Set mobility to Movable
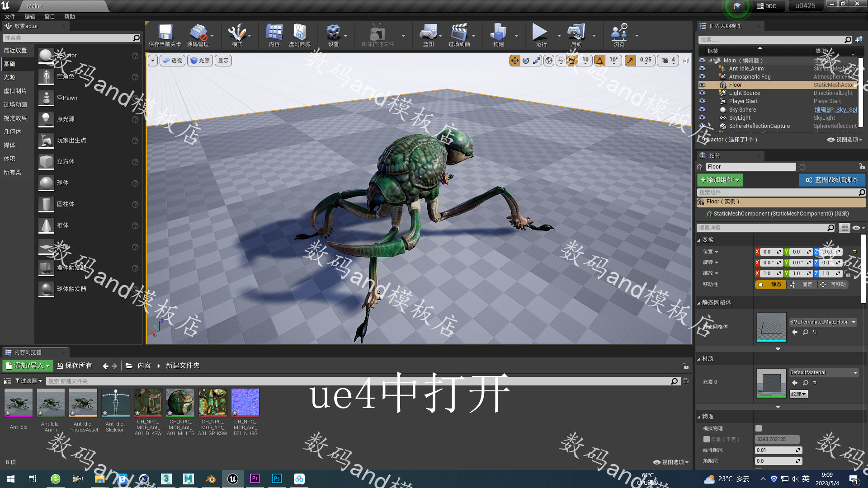 (x=834, y=285)
